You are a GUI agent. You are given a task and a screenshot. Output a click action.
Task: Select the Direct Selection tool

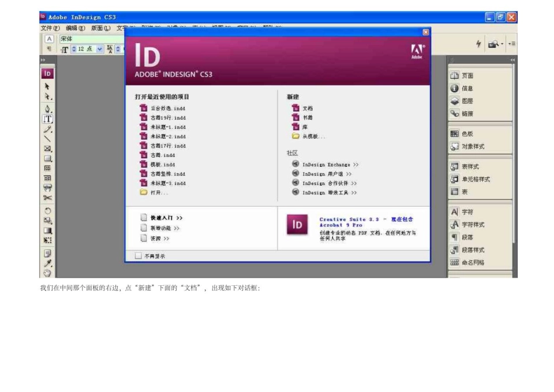(x=48, y=96)
